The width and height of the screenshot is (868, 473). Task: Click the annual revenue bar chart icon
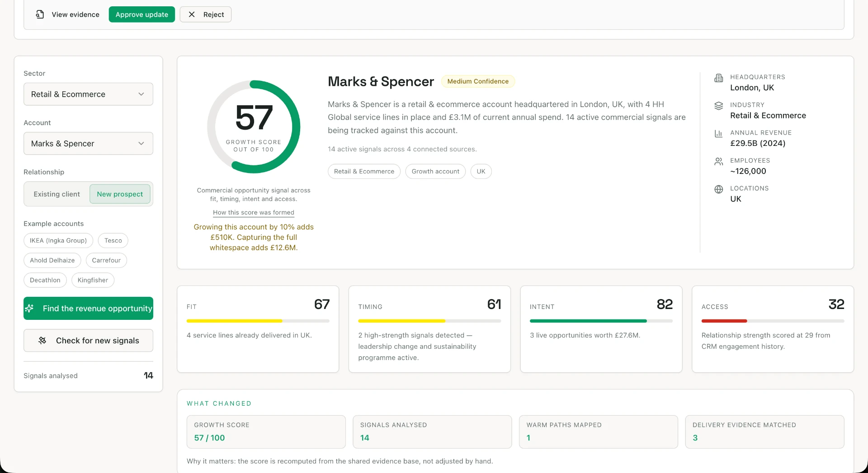pyautogui.click(x=718, y=134)
